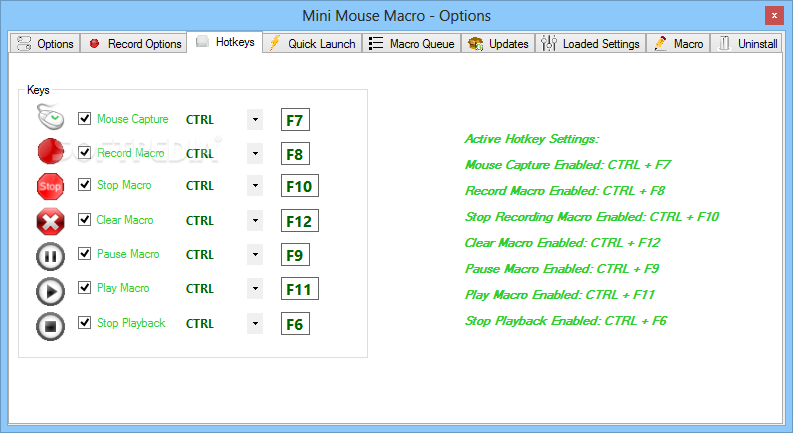
Task: Click the Record Options tab's red dot icon
Action: tap(94, 44)
